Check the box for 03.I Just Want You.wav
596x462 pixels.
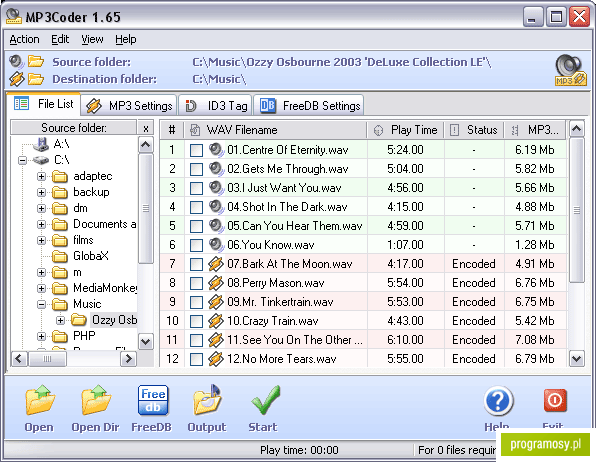pos(196,188)
